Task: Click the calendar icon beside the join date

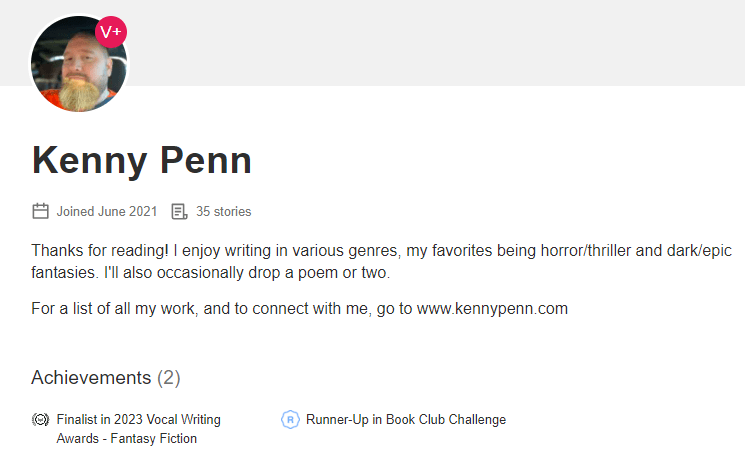Action: pos(41,211)
